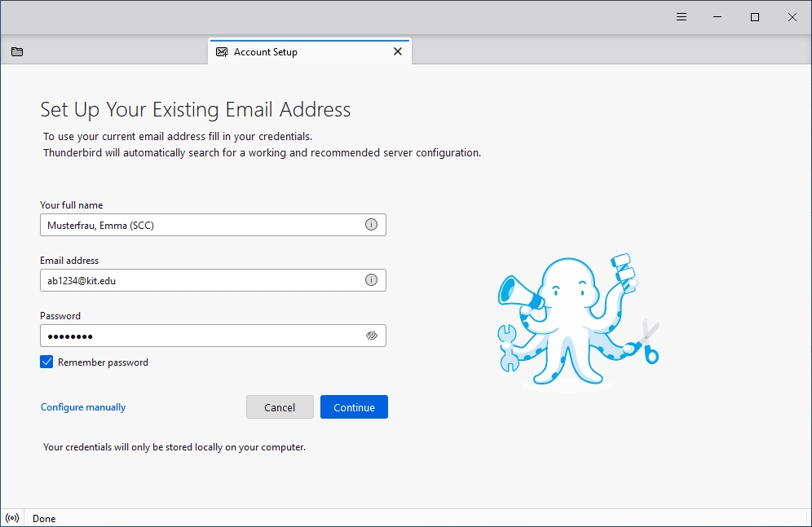This screenshot has width=812, height=527.
Task: Maximize the Thunderbird window
Action: pos(755,17)
